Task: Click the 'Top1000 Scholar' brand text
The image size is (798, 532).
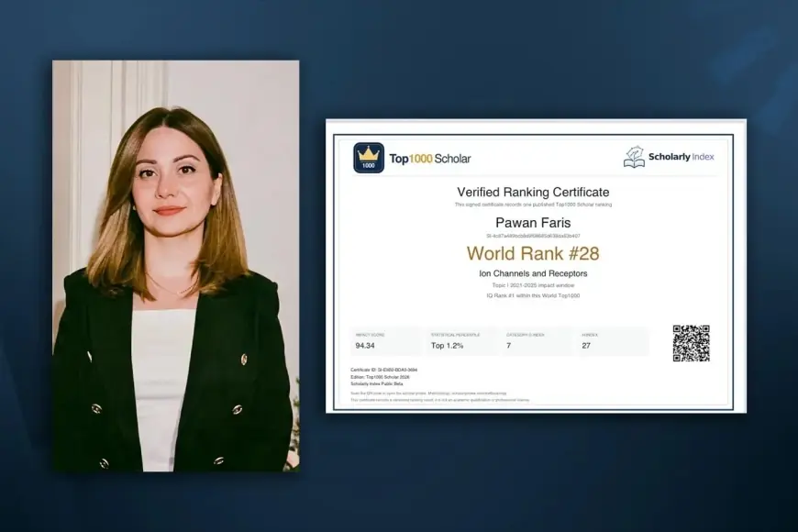Action: (430, 159)
